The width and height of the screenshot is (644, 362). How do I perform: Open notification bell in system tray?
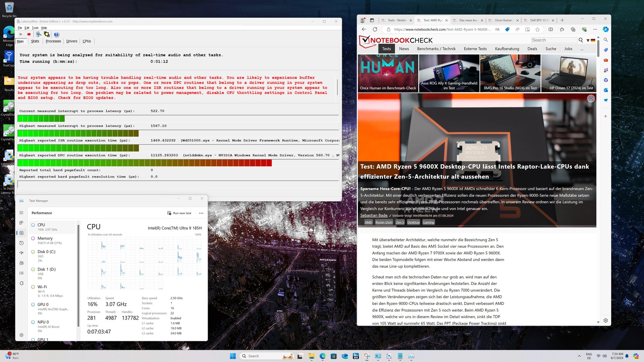click(x=627, y=356)
